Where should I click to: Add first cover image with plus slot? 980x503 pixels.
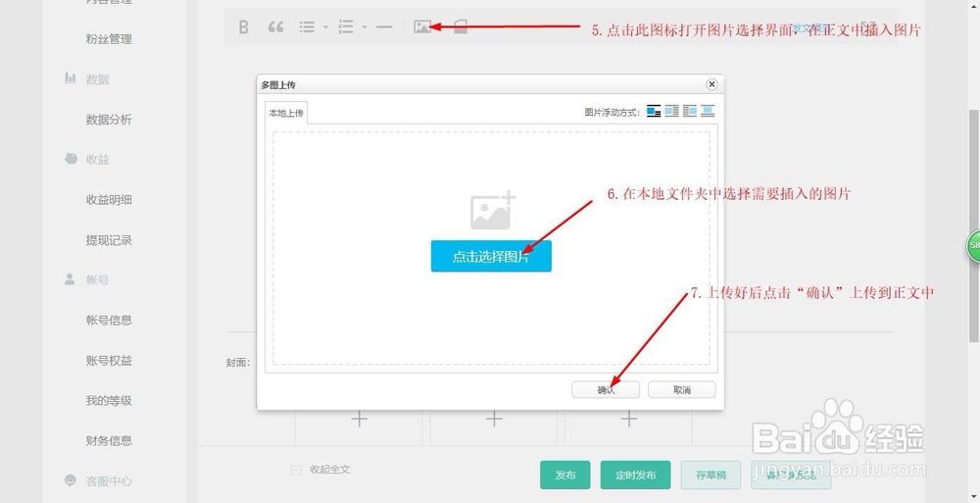click(x=360, y=420)
